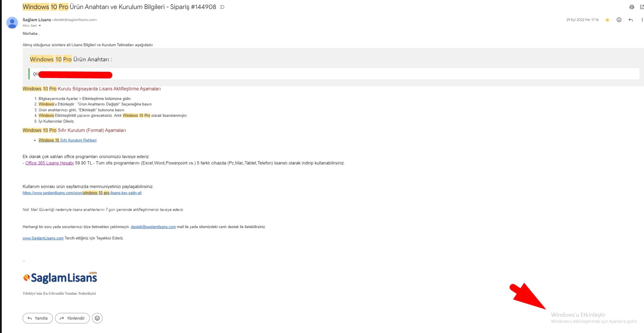This screenshot has height=333, width=644.
Task: Click the Yanıtla button
Action: click(38, 318)
